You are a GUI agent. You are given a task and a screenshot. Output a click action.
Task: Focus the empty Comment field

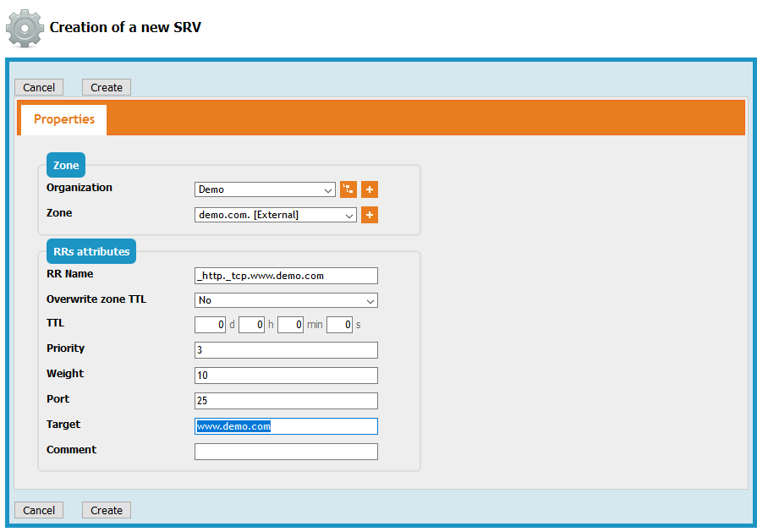pyautogui.click(x=286, y=452)
